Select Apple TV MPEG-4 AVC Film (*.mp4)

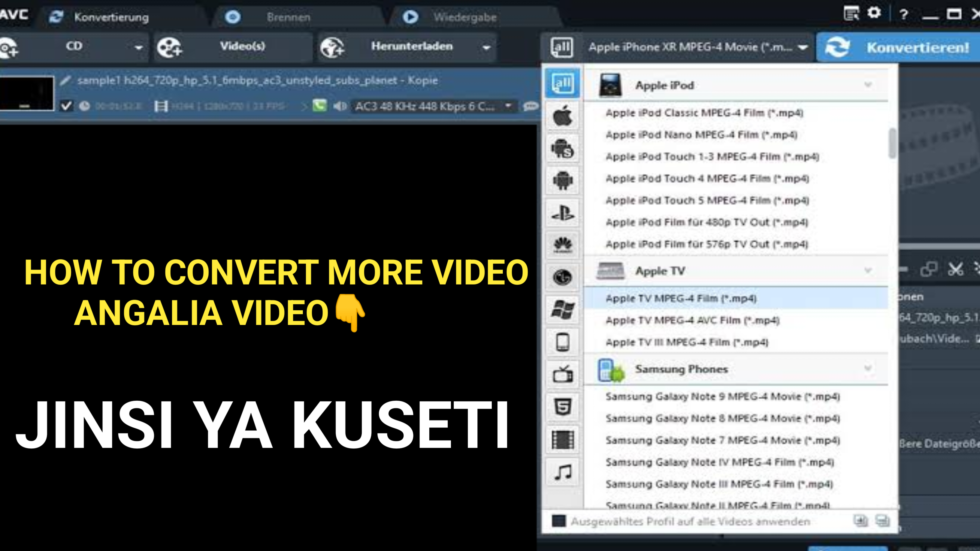[x=736, y=320]
